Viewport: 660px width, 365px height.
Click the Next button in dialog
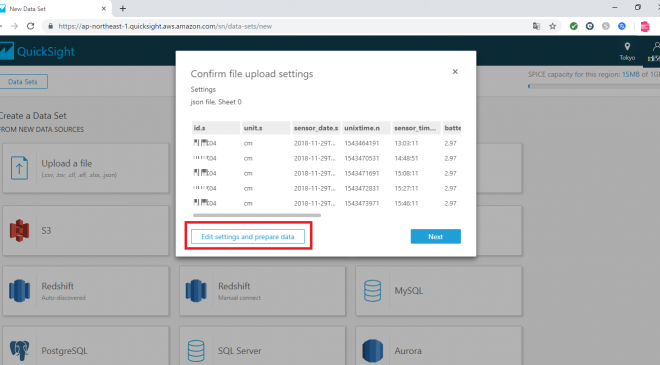coord(436,237)
